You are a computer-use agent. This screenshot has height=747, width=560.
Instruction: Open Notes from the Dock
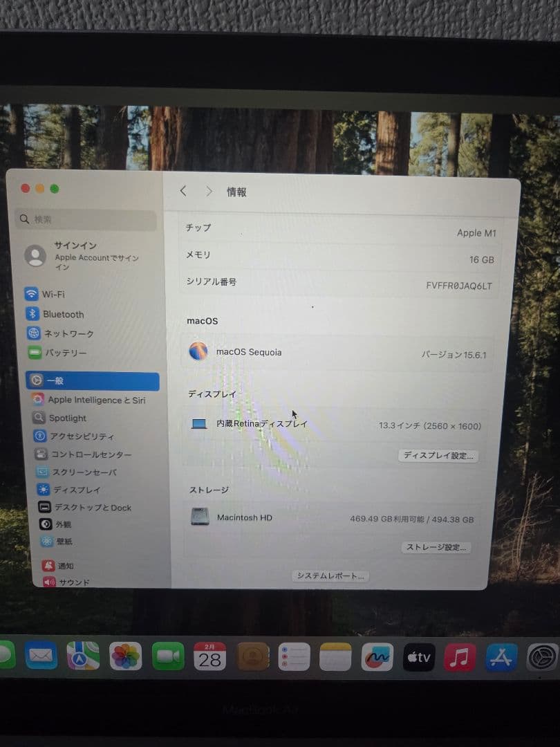pyautogui.click(x=336, y=657)
